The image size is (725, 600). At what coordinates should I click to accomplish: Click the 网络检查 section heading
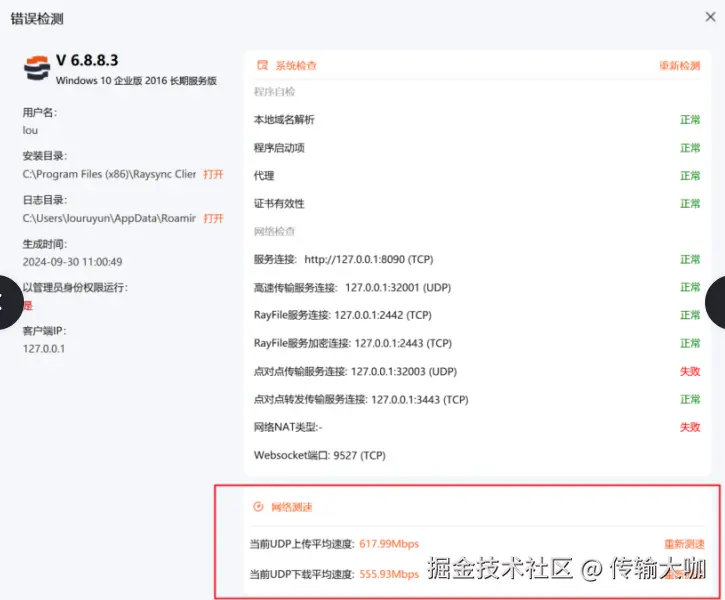click(274, 231)
